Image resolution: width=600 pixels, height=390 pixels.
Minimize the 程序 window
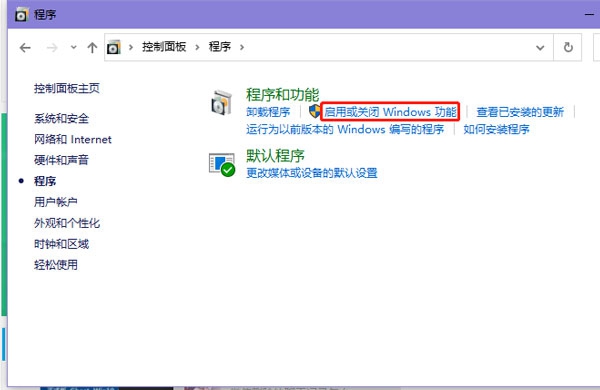(x=590, y=15)
